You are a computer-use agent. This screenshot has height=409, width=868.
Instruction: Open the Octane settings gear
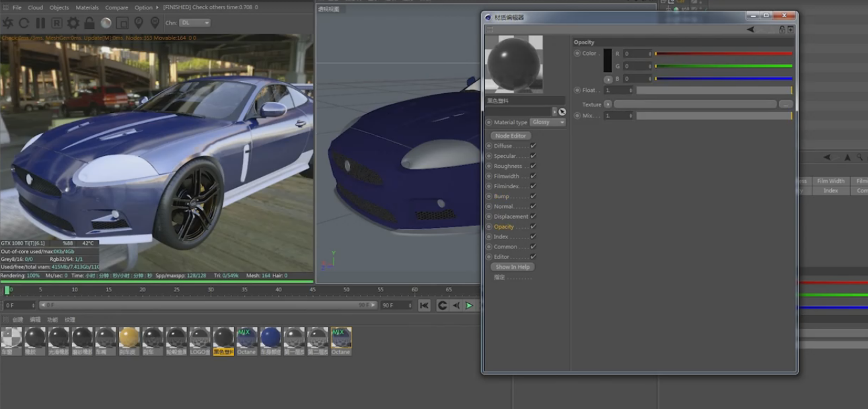tap(73, 23)
